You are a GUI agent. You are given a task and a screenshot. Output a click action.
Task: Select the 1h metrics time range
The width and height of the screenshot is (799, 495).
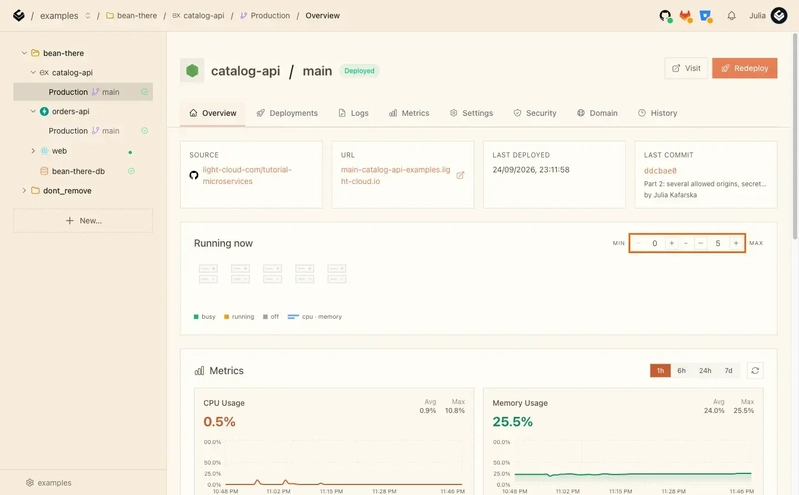tap(660, 371)
